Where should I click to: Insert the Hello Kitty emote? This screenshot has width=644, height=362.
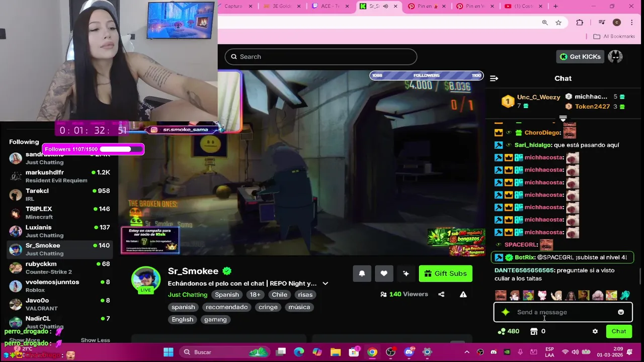(542, 296)
